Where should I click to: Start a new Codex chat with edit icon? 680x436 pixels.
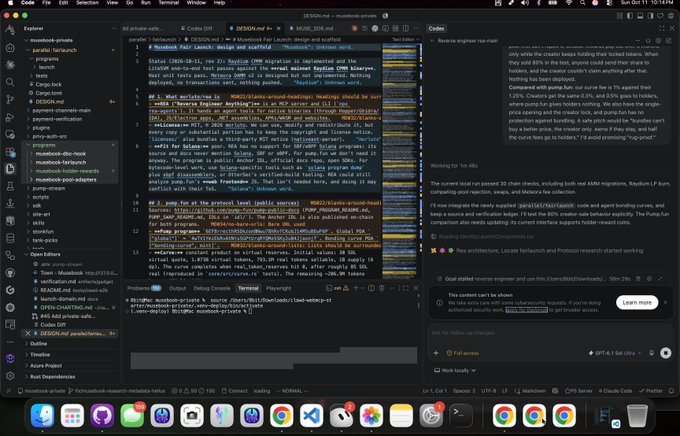tap(668, 41)
